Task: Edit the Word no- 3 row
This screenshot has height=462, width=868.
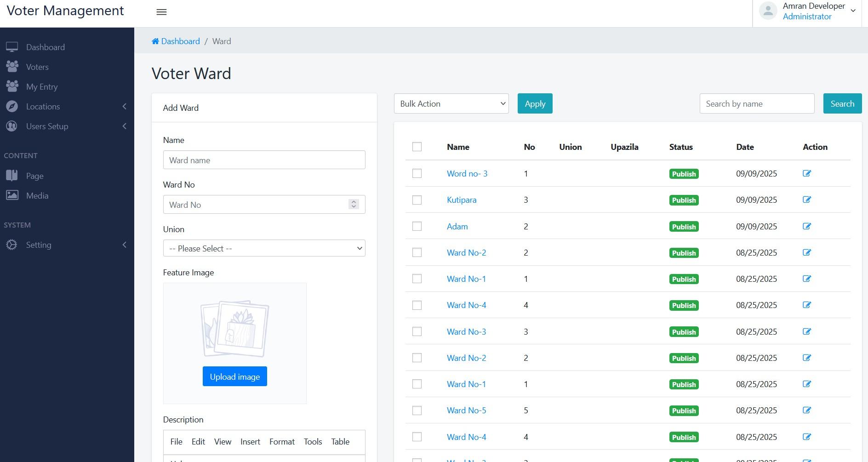Action: click(807, 173)
